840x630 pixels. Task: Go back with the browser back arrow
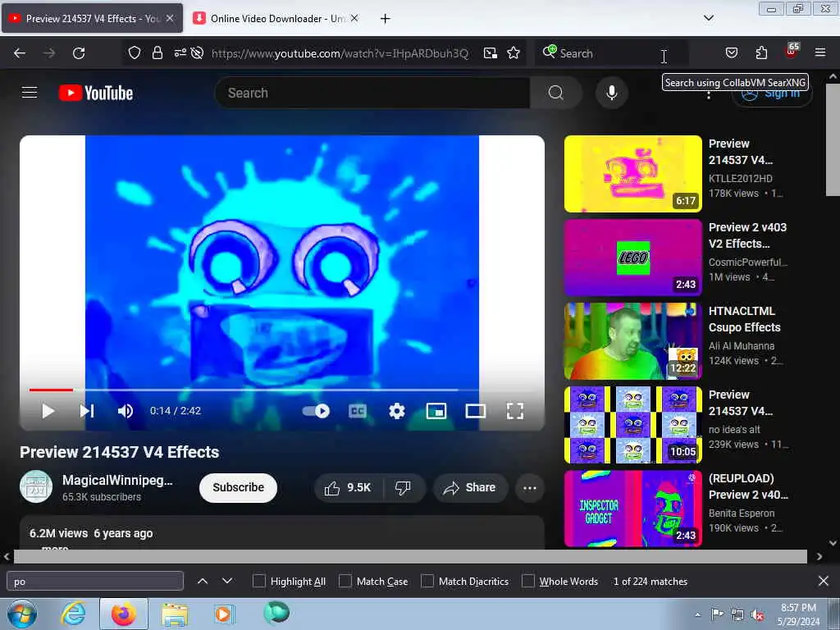coord(20,53)
